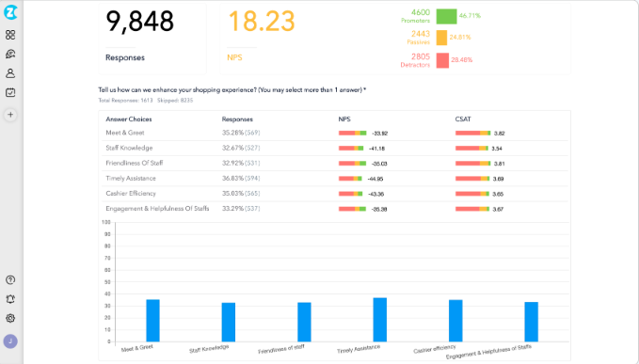Click Timely Assistance CSAT value 3.69

click(x=498, y=179)
